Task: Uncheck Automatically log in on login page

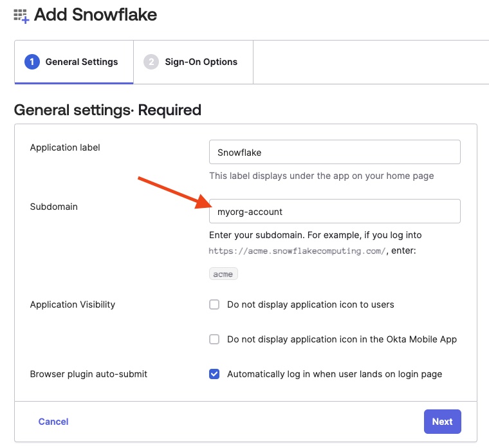Action: pyautogui.click(x=214, y=374)
